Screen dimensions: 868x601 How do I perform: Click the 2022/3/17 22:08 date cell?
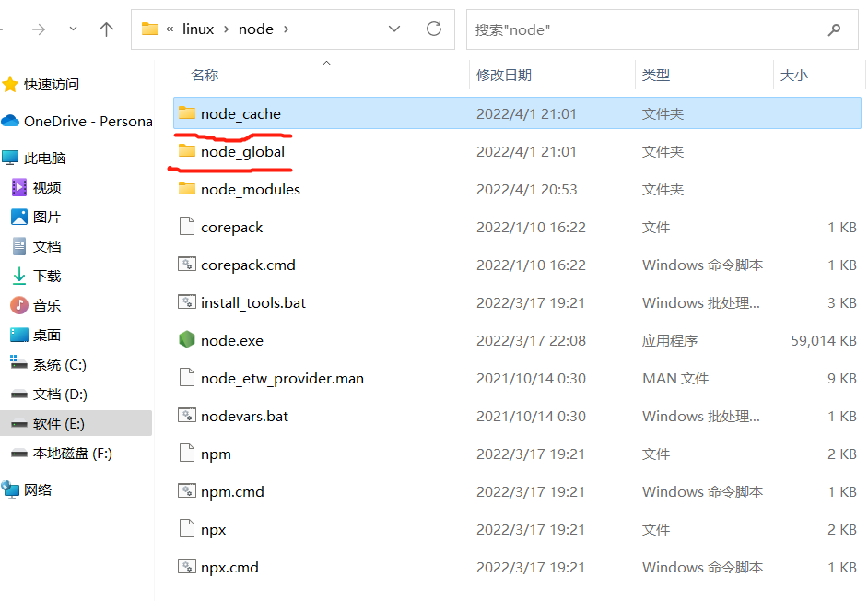531,341
